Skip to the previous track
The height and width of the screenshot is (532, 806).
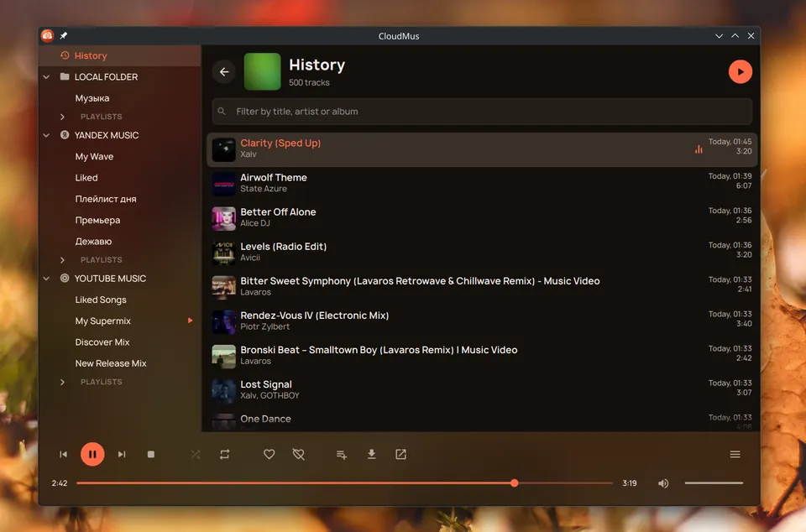[x=63, y=455]
